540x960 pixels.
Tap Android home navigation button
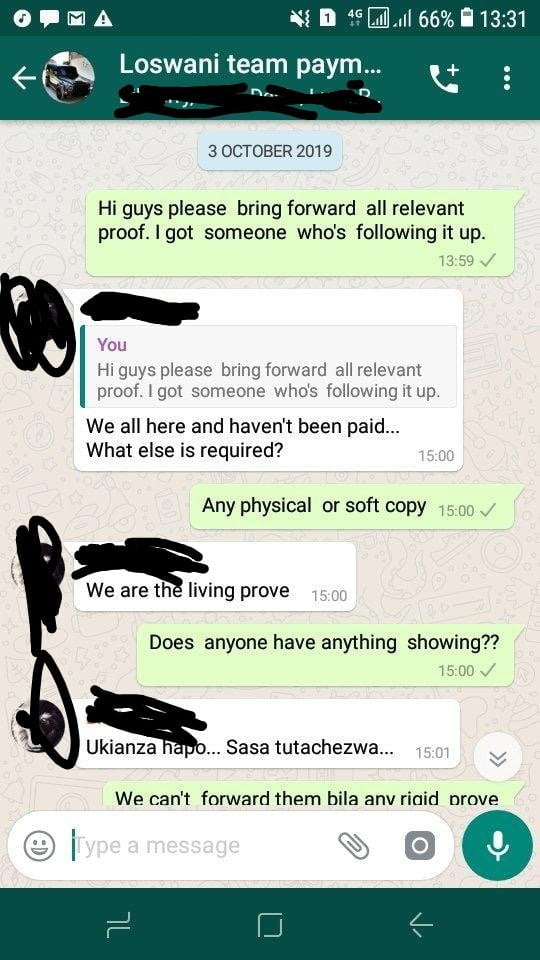tap(270, 924)
